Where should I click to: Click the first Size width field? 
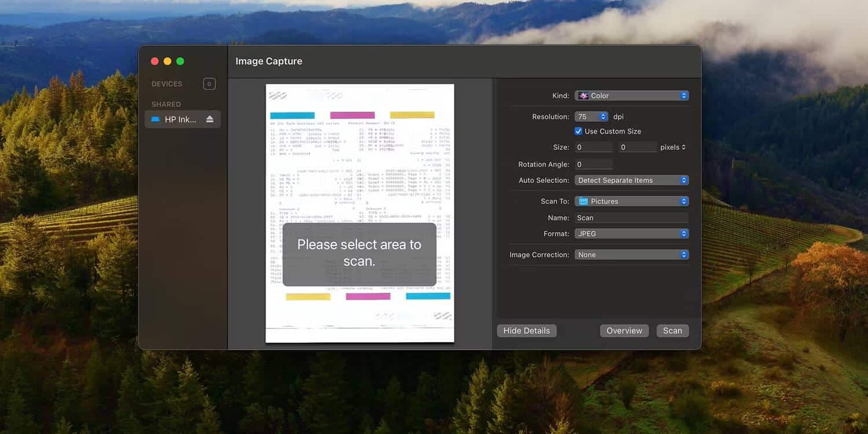[x=594, y=148]
